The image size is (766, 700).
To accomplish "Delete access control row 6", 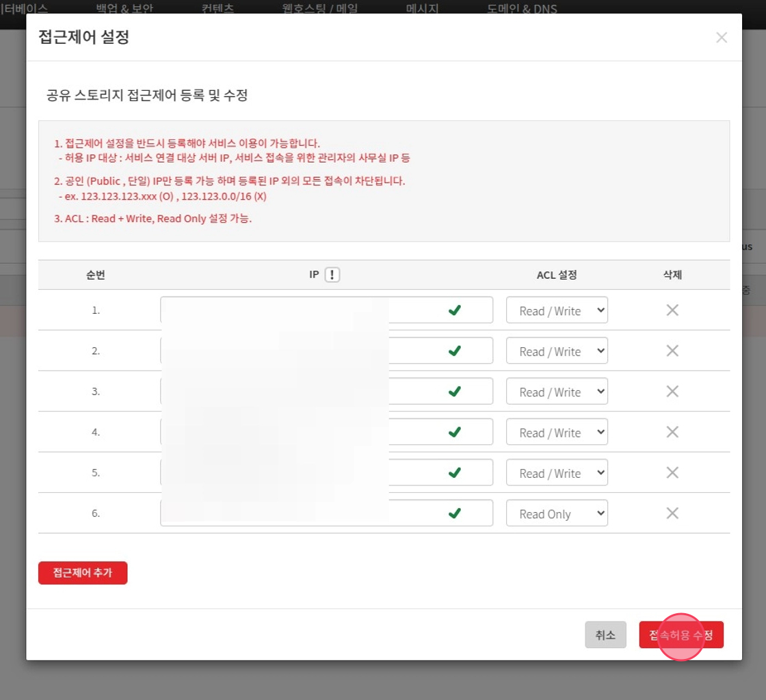I will tap(672, 513).
